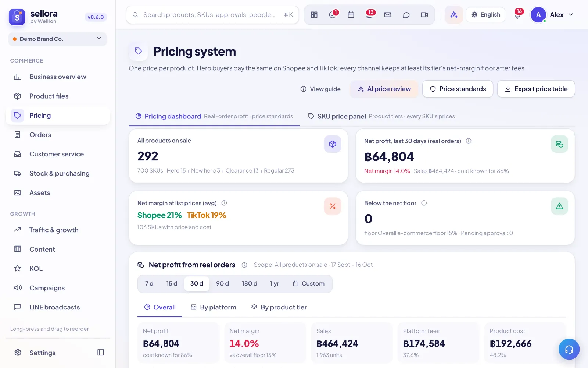This screenshot has width=588, height=368.
Task: Click Export price table button
Action: pos(536,89)
